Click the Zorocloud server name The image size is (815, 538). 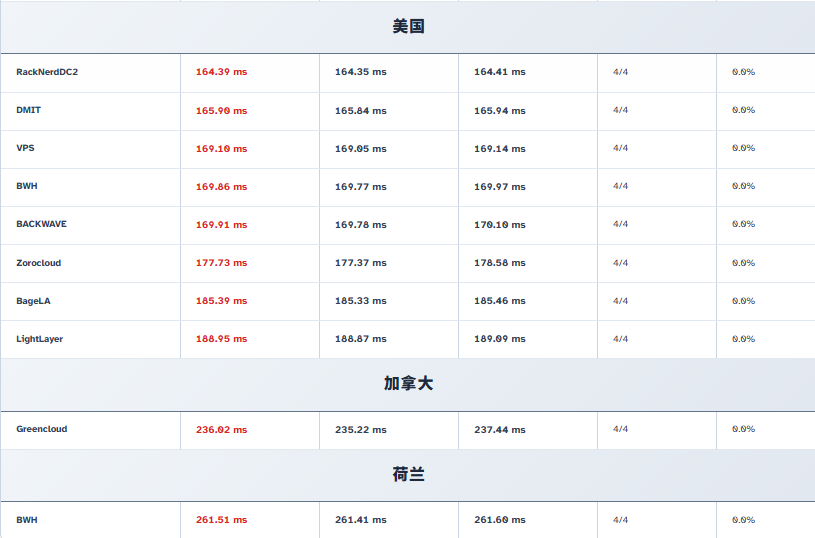pos(38,263)
